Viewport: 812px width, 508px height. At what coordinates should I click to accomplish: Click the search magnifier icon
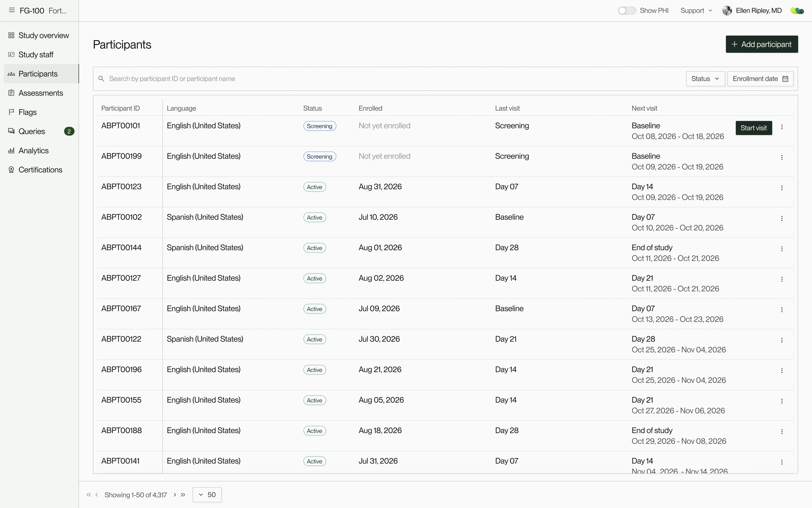(101, 79)
